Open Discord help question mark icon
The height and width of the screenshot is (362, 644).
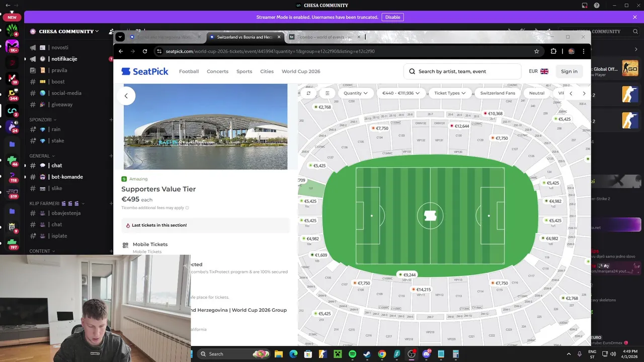597,6
